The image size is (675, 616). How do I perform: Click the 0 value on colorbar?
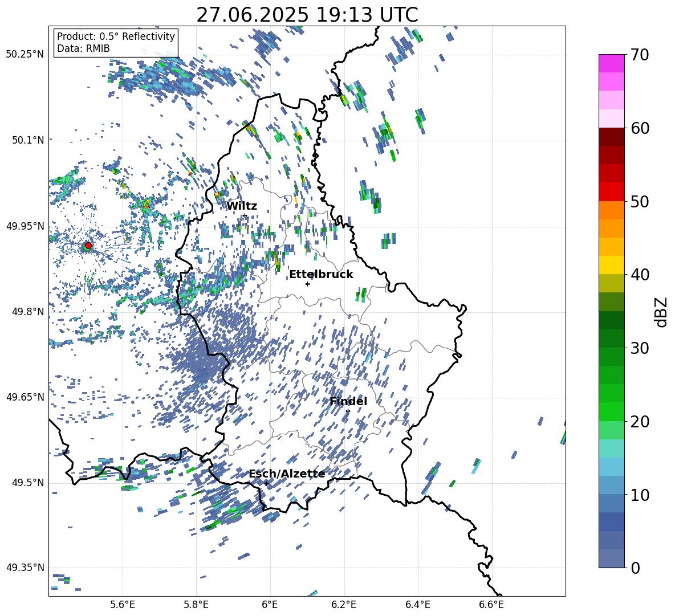coord(635,568)
